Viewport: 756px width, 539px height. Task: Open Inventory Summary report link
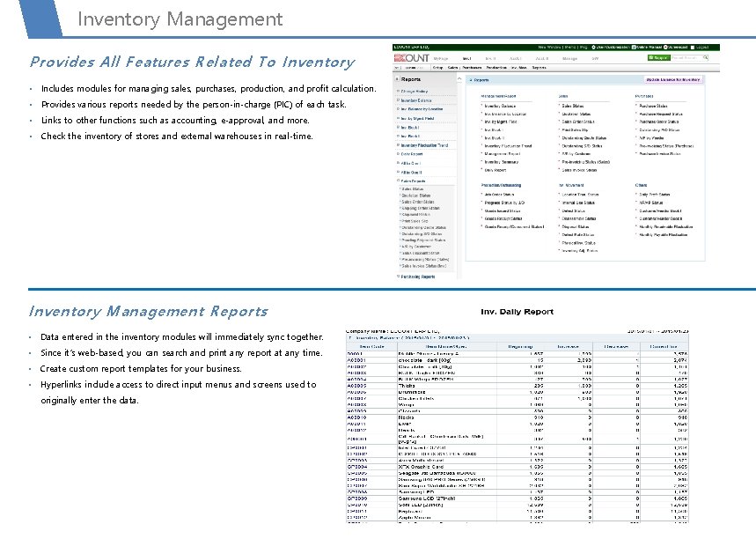(501, 162)
